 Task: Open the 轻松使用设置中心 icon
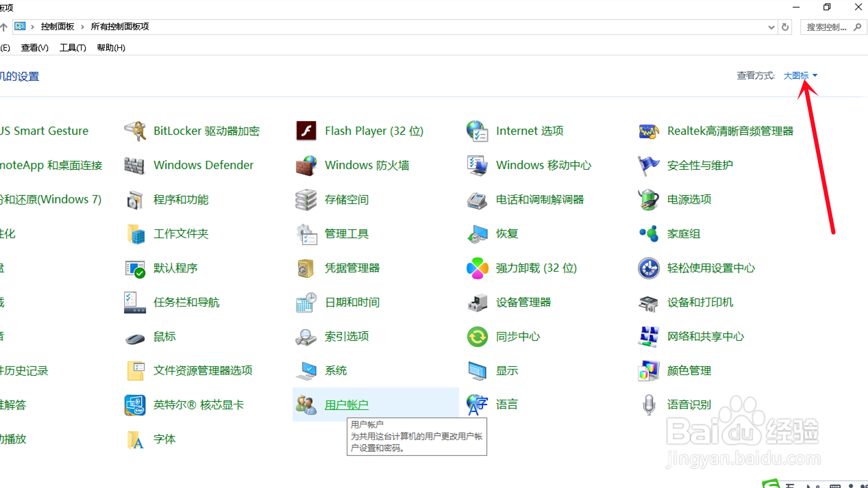tap(649, 268)
